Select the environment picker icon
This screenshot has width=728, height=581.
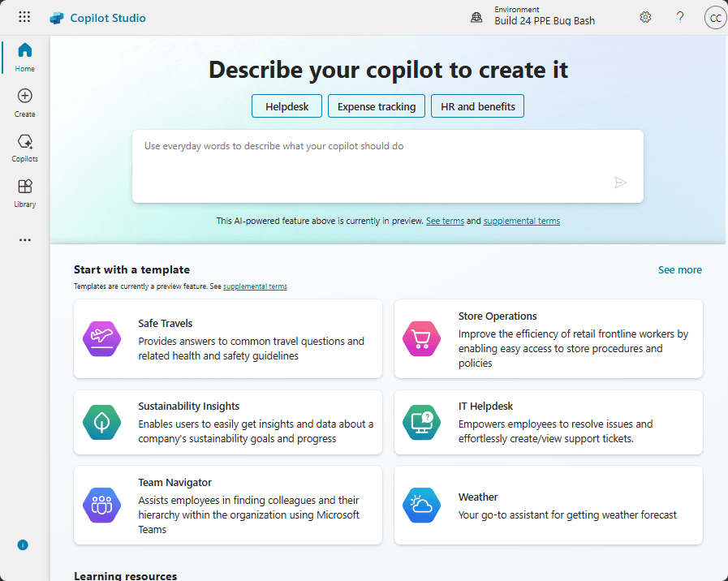477,17
